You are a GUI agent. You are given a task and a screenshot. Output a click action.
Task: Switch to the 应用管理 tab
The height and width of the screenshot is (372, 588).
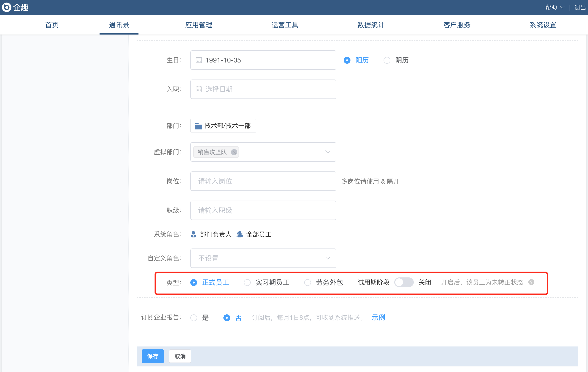click(199, 25)
